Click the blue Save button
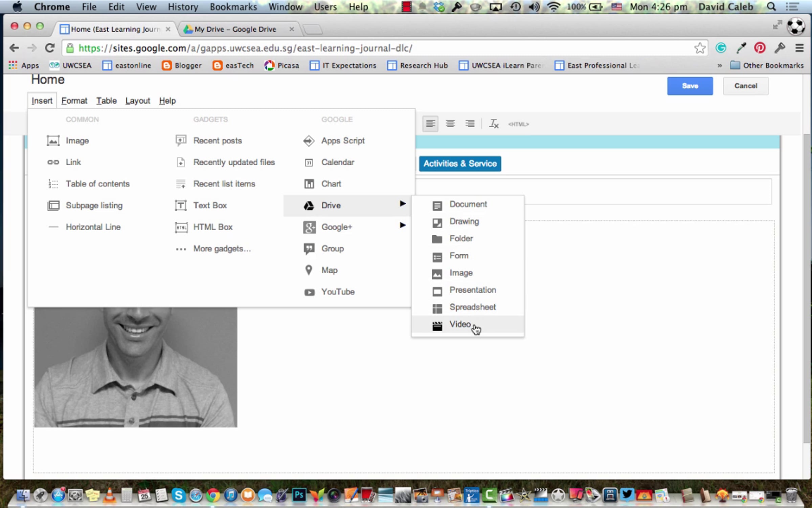The height and width of the screenshot is (508, 812). click(x=690, y=86)
